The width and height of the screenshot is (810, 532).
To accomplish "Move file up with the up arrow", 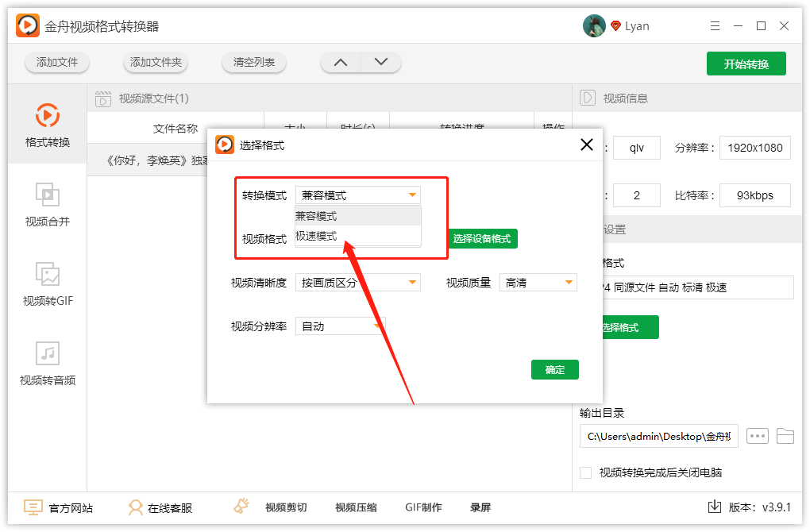I will [x=341, y=62].
